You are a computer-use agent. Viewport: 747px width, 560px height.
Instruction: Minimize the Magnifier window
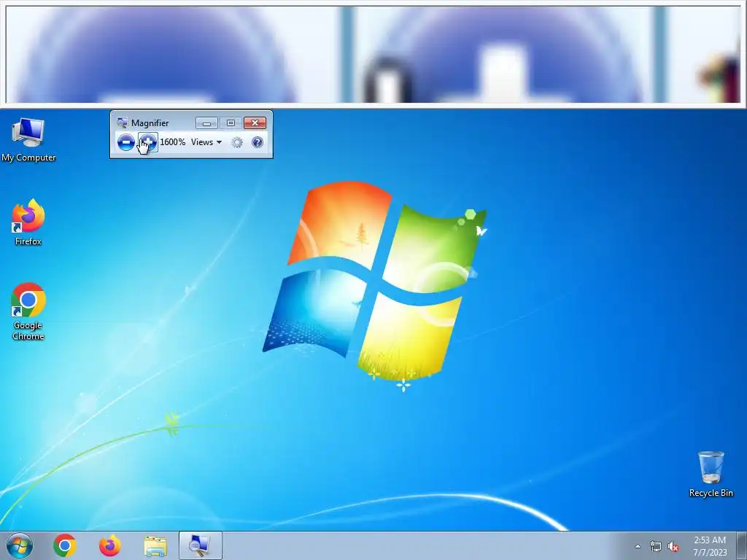coord(206,123)
